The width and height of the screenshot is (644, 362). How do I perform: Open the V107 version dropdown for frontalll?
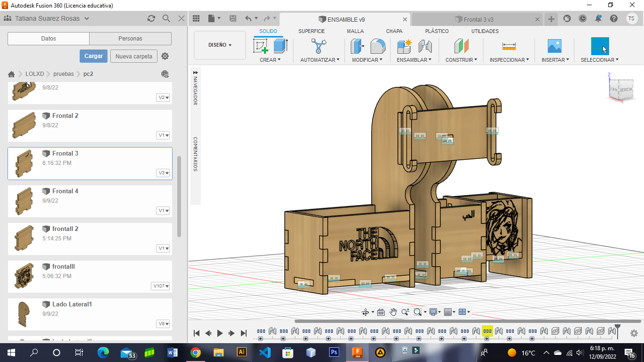[x=161, y=286]
